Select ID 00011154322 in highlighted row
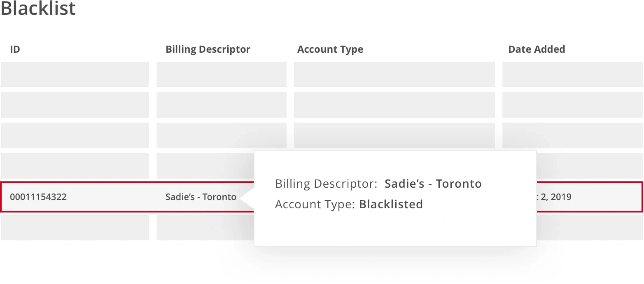The height and width of the screenshot is (284, 644). tap(38, 197)
